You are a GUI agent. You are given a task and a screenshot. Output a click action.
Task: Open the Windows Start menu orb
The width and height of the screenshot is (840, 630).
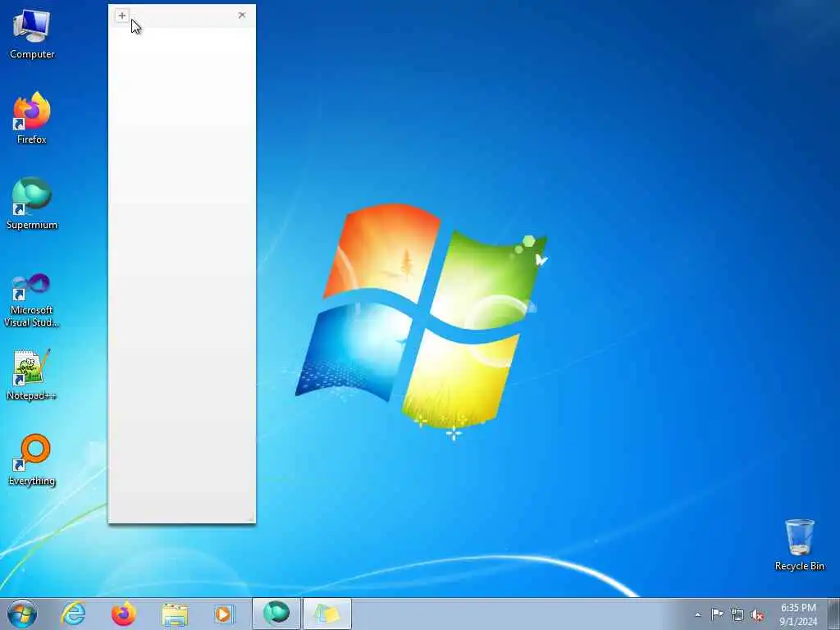22,614
